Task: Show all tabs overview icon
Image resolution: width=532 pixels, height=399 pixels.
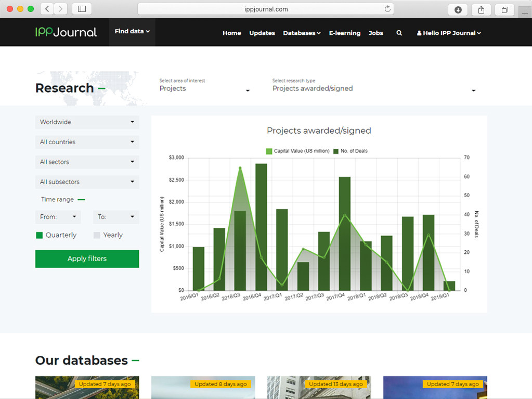Action: pyautogui.click(x=504, y=9)
